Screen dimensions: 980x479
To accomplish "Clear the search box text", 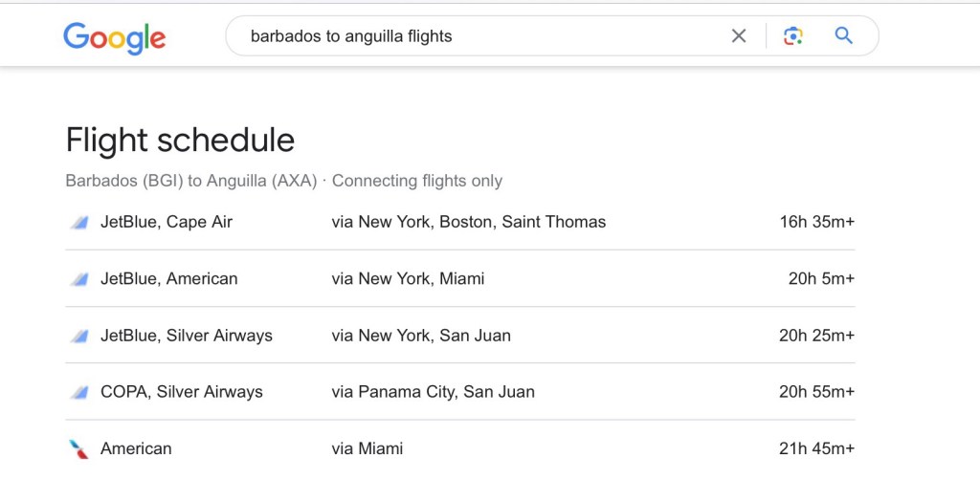I will pos(739,36).
